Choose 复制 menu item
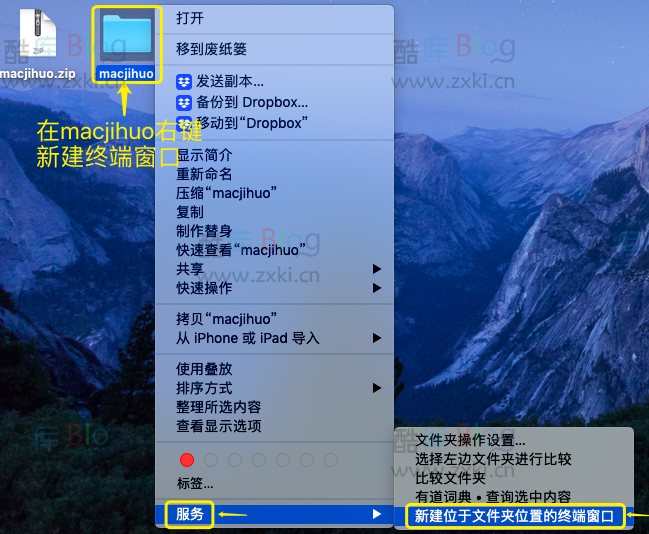The height and width of the screenshot is (534, 649). point(274,212)
